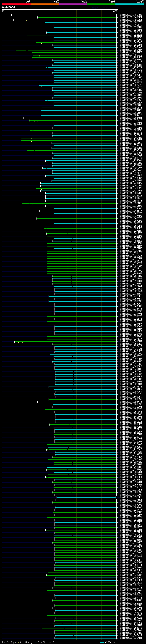146x644 pixels.
Task: Click hit label UniRef100_B0M0U9
Action: (131, 342)
